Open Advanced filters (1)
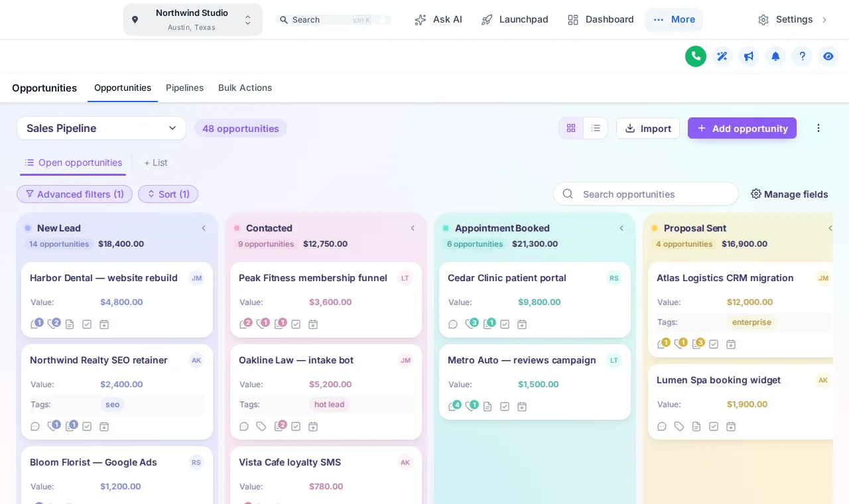Viewport: 849px width, 504px height. coord(74,194)
